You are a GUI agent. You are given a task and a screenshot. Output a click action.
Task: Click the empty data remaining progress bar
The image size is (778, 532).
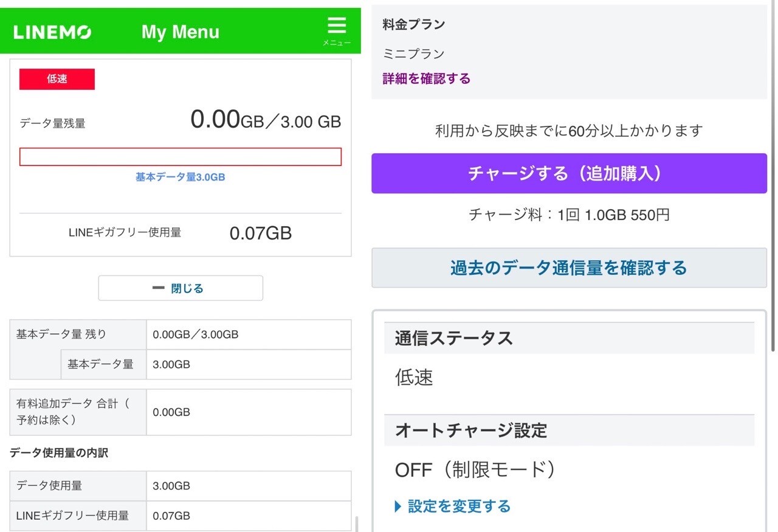181,157
